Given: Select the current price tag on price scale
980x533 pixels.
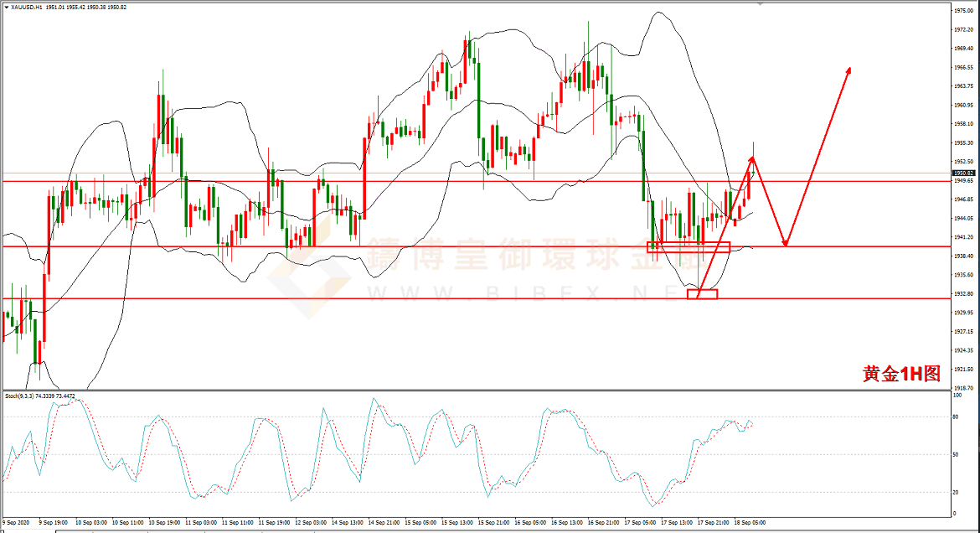Looking at the screenshot, I should [964, 173].
